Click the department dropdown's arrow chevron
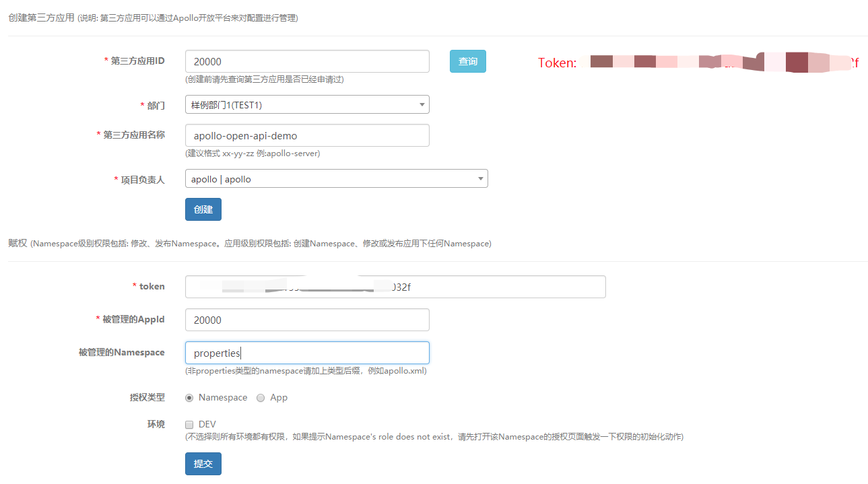 coord(422,104)
